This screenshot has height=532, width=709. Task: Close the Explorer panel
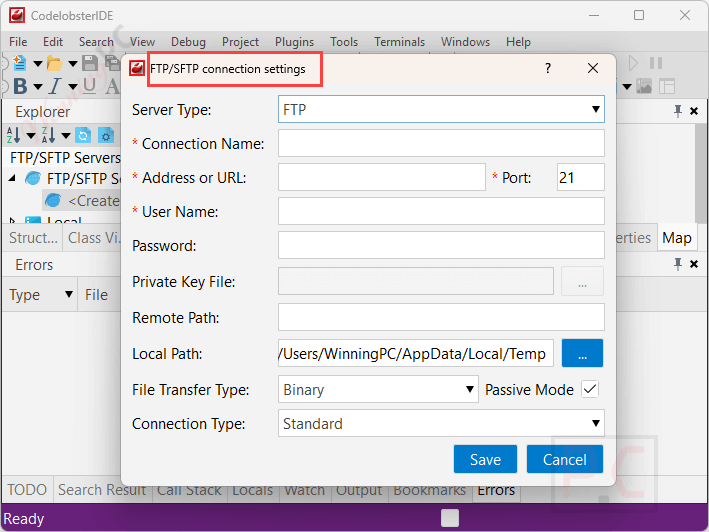coord(694,111)
